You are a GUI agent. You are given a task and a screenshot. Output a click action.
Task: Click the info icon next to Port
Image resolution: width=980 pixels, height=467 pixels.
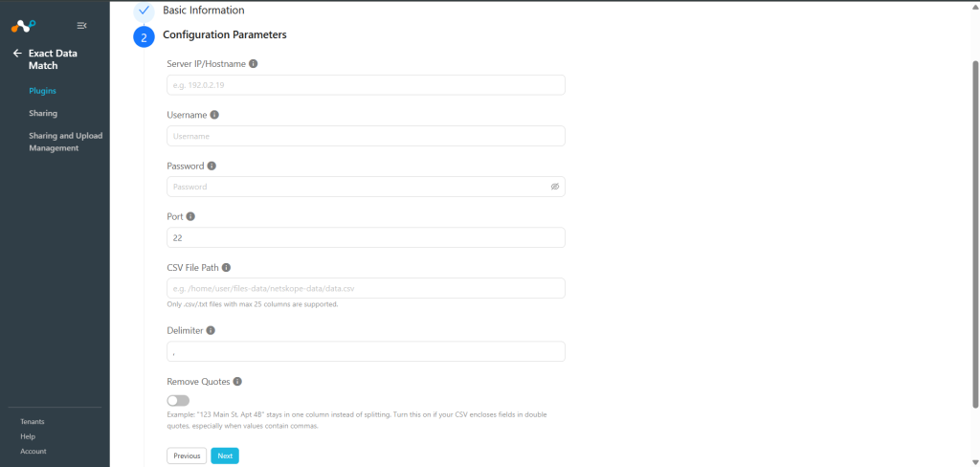click(x=190, y=217)
